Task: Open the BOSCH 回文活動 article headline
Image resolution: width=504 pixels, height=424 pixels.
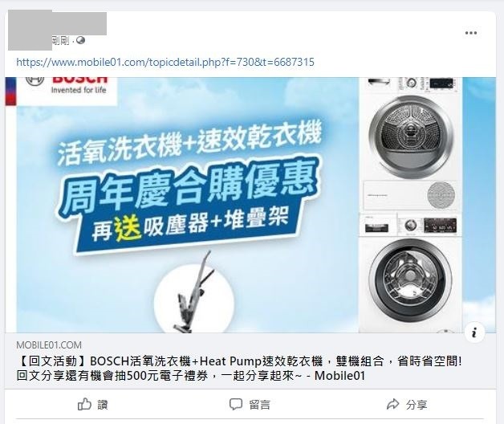Action: [239, 369]
